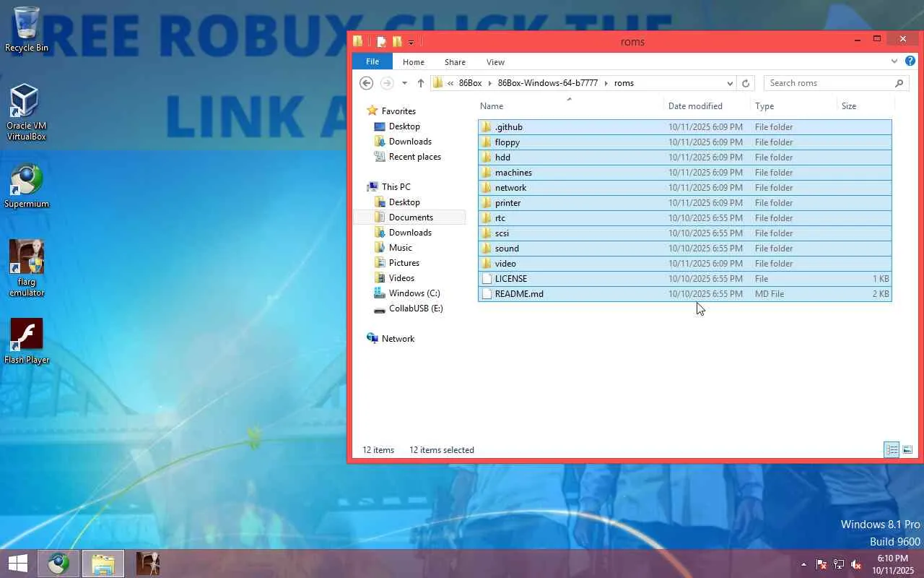The width and height of the screenshot is (924, 578).
Task: Click the Forward navigation arrow
Action: tap(387, 83)
